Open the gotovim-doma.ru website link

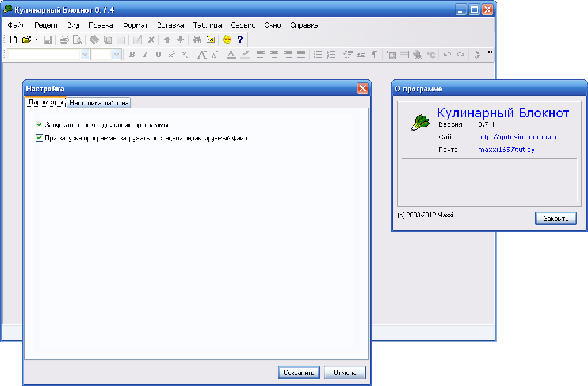[x=517, y=137]
